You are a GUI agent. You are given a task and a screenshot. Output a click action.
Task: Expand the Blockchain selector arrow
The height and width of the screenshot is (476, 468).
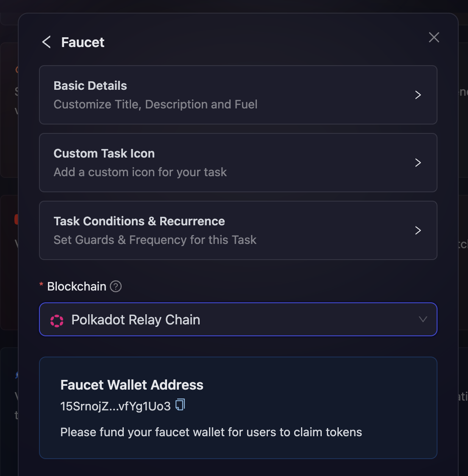coord(423,320)
